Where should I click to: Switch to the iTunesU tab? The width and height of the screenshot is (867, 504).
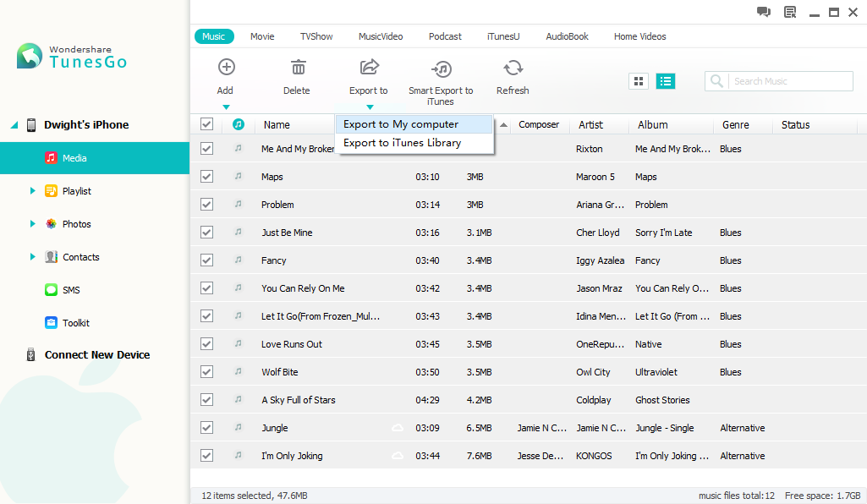(503, 36)
